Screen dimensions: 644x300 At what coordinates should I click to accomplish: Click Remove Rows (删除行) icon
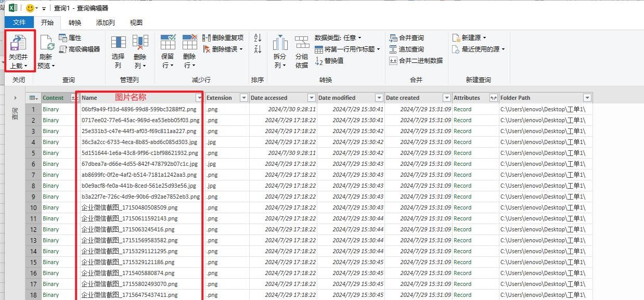(x=189, y=43)
